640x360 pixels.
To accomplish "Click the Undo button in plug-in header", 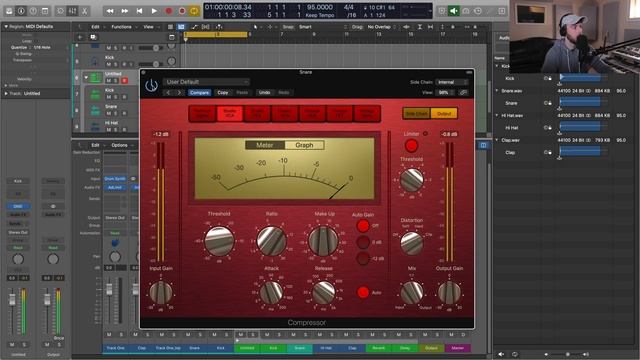I will pyautogui.click(x=264, y=93).
